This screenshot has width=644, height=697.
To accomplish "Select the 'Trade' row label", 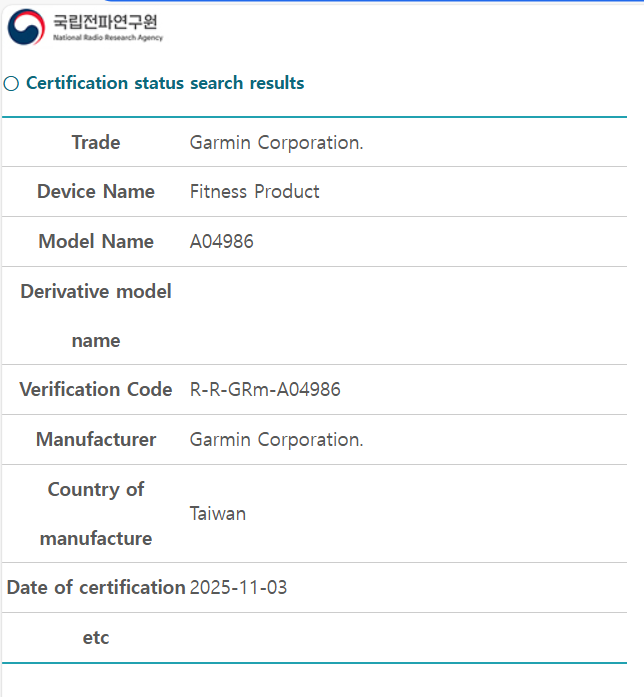I will [96, 143].
